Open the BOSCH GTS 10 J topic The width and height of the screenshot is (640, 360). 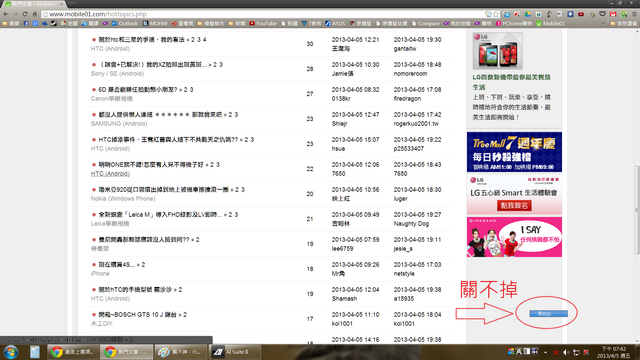pos(142,315)
